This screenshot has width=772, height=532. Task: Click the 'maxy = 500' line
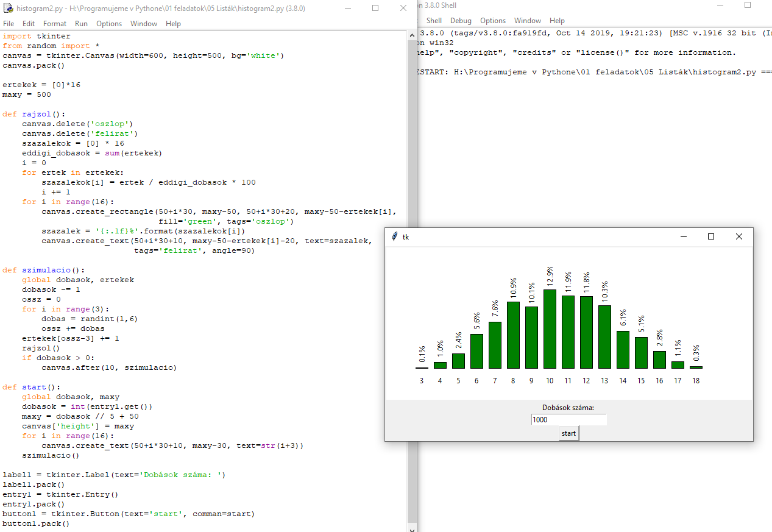point(26,94)
